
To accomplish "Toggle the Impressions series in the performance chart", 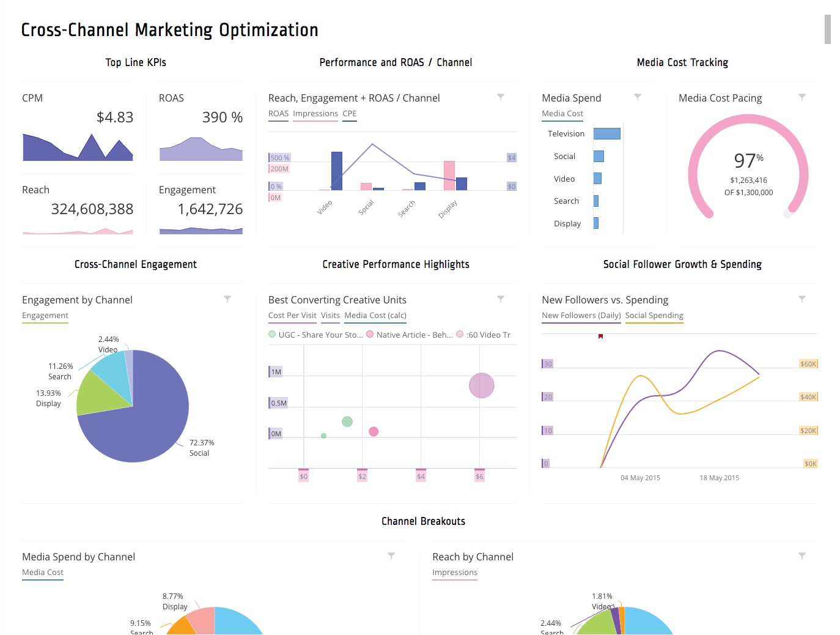I will [x=315, y=113].
